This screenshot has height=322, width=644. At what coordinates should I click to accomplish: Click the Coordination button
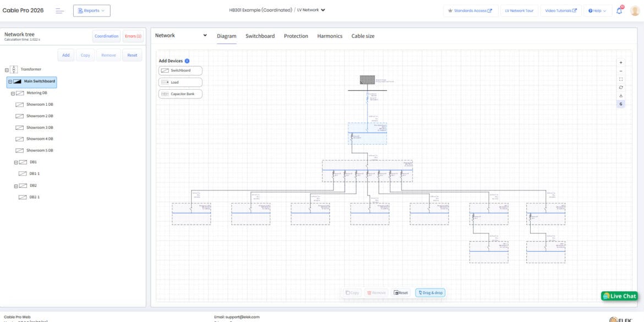point(106,36)
